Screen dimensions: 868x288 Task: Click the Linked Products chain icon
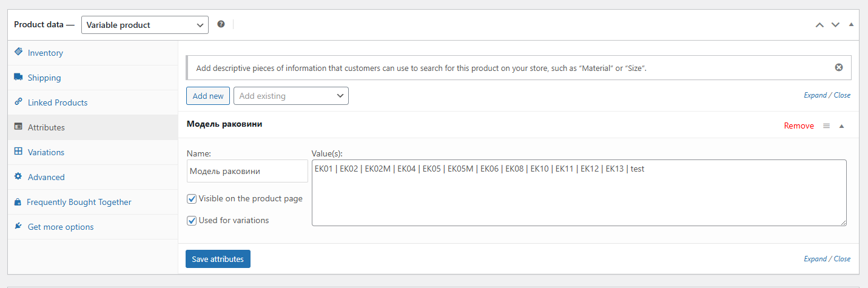click(18, 102)
